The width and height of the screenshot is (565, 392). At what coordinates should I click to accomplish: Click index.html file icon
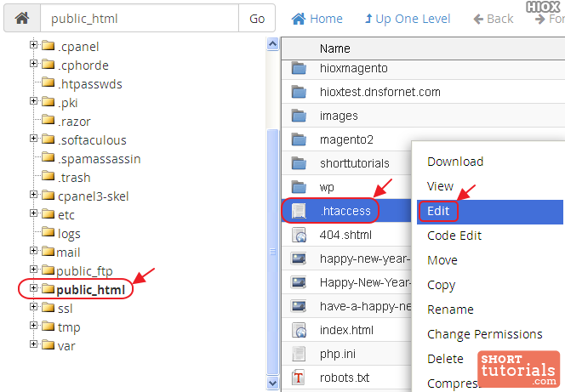(x=299, y=330)
